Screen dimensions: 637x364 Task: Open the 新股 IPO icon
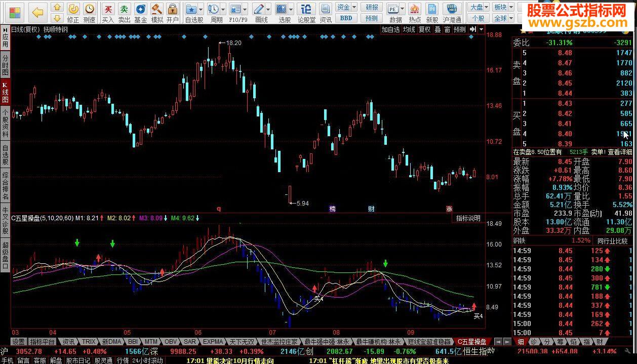(x=432, y=13)
